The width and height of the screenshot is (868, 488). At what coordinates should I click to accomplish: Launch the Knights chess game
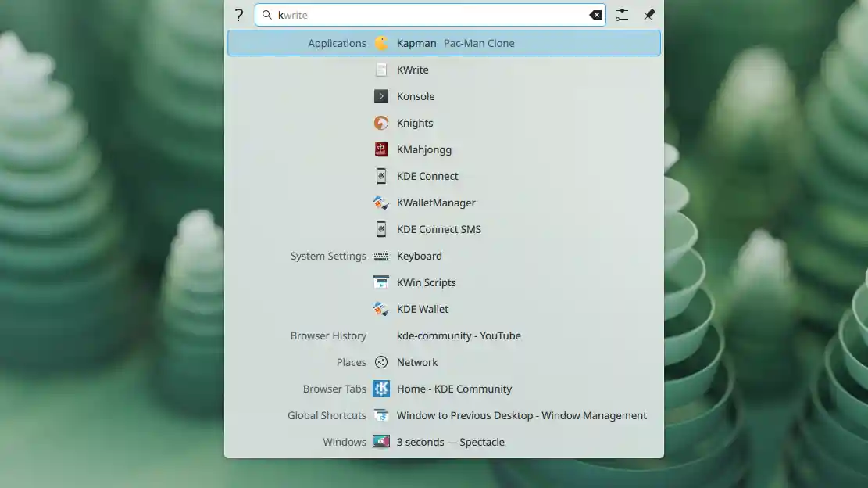coord(414,123)
